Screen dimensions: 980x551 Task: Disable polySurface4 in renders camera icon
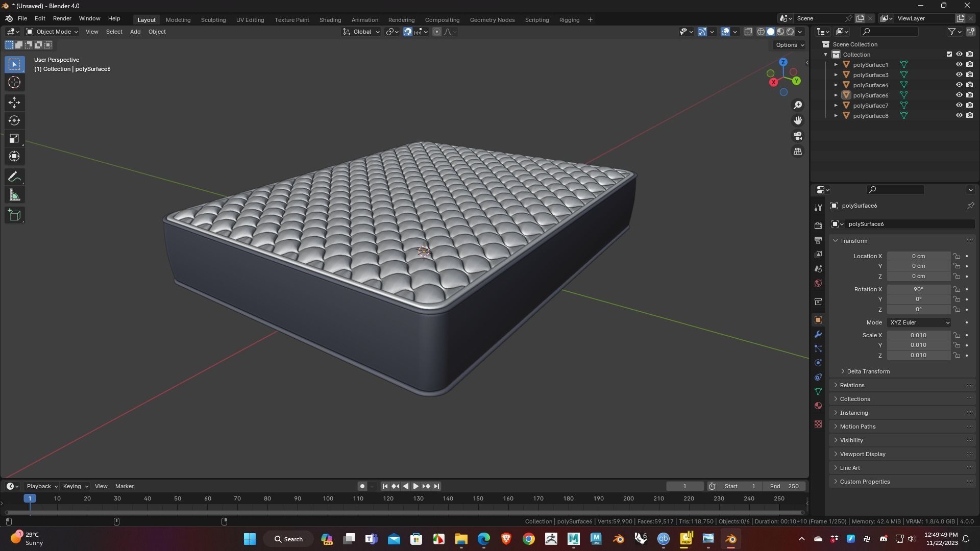969,85
